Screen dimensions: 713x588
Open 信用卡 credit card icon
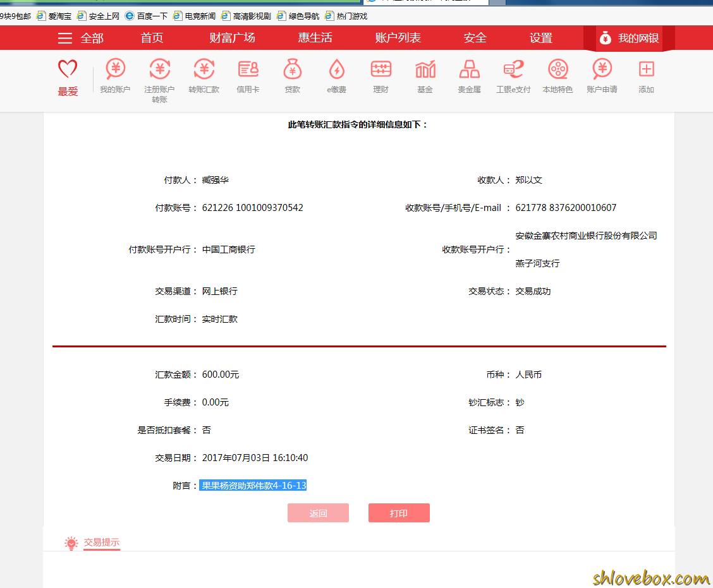tap(248, 69)
